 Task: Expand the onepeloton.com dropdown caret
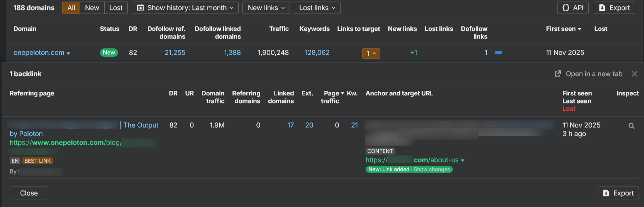68,53
